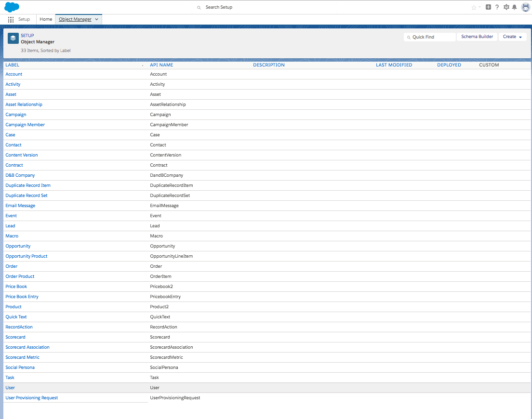Screen dimensions: 532x419
Task: Expand the Object Manager tab chevron
Action: click(x=97, y=19)
